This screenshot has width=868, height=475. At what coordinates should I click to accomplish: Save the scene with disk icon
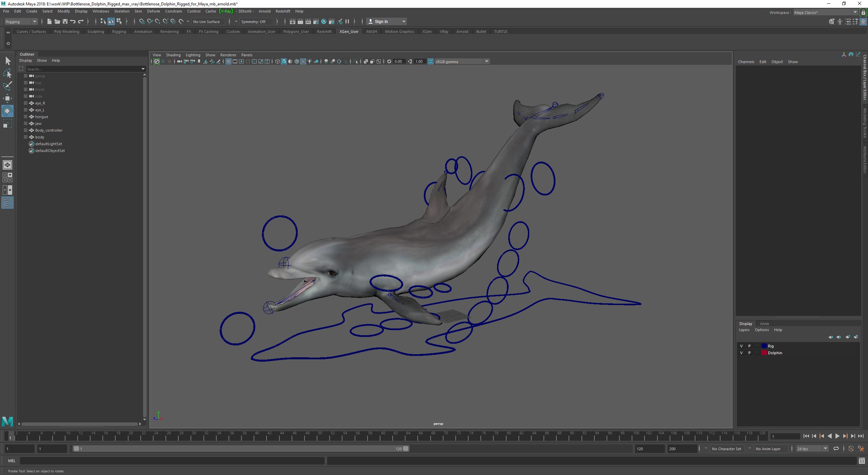point(65,21)
